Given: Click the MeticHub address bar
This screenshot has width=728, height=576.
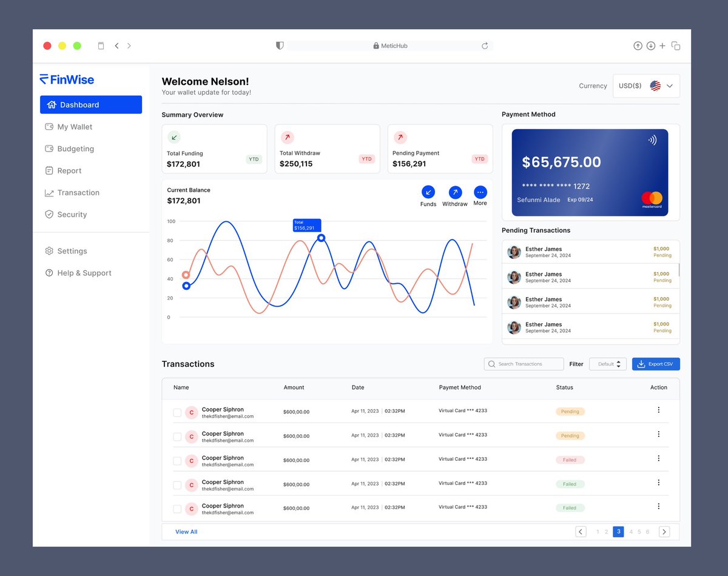Looking at the screenshot, I should pos(391,45).
